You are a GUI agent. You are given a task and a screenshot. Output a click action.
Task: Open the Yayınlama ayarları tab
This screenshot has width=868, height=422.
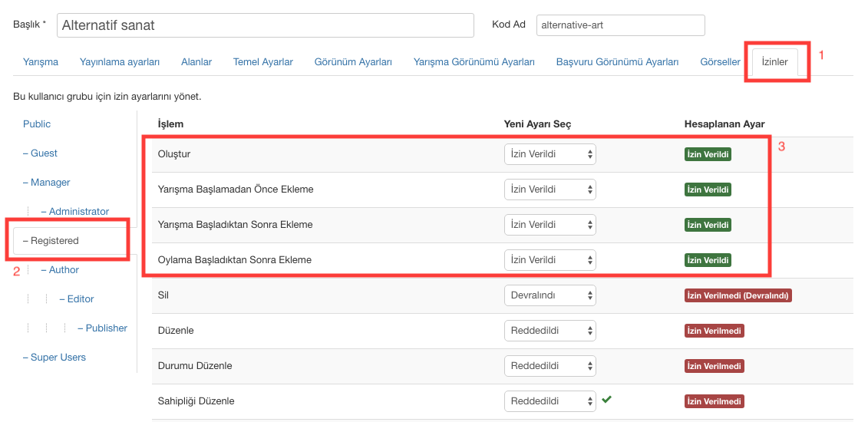point(120,62)
